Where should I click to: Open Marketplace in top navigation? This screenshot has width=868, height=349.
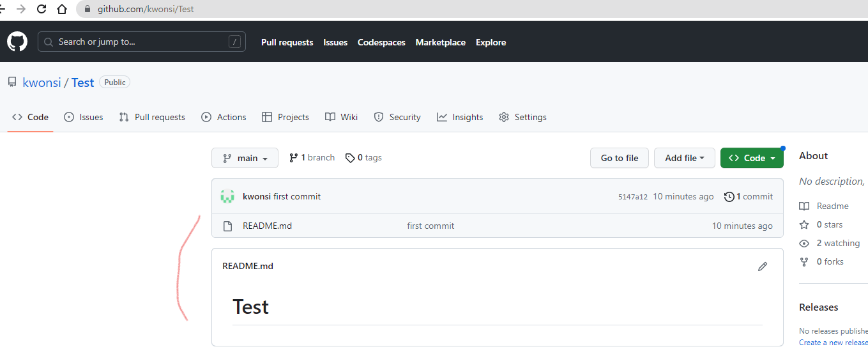coord(441,42)
